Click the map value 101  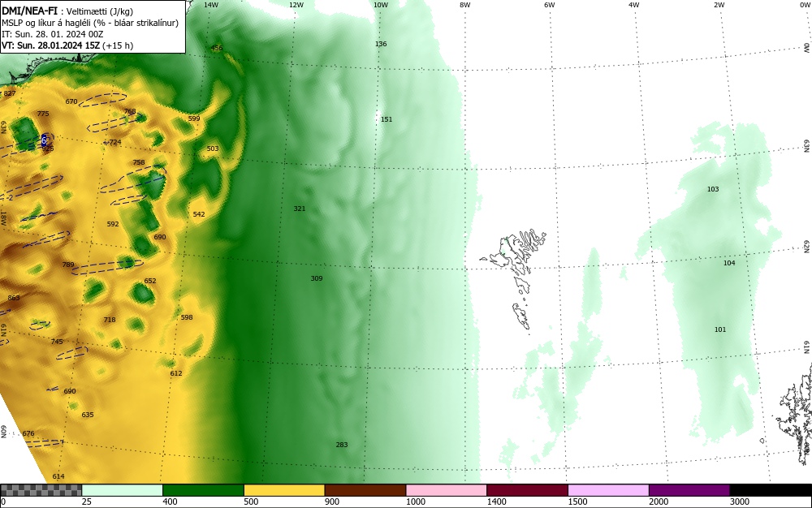tap(720, 329)
